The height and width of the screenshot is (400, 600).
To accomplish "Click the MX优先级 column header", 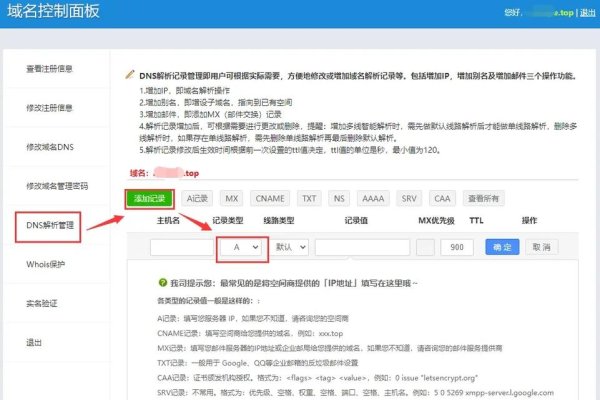I will (x=436, y=220).
